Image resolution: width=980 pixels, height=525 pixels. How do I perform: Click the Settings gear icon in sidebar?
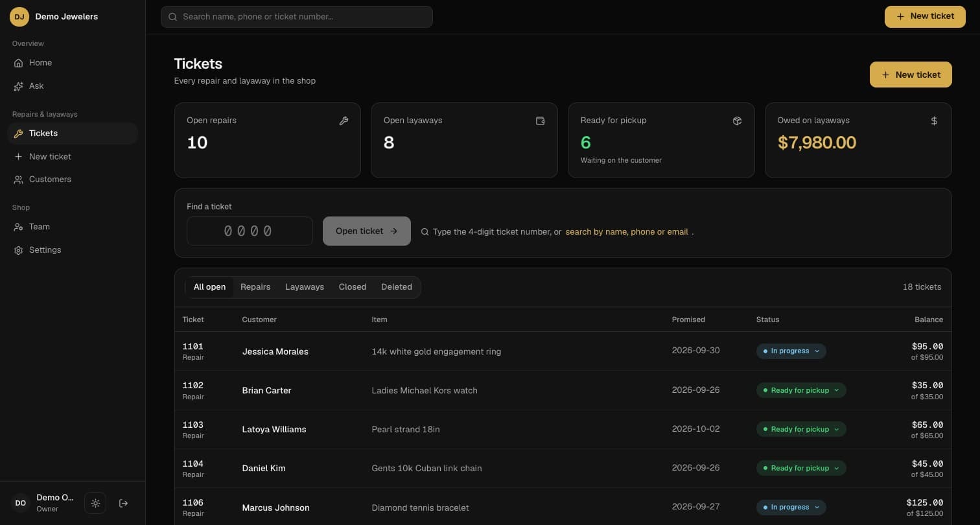[18, 250]
